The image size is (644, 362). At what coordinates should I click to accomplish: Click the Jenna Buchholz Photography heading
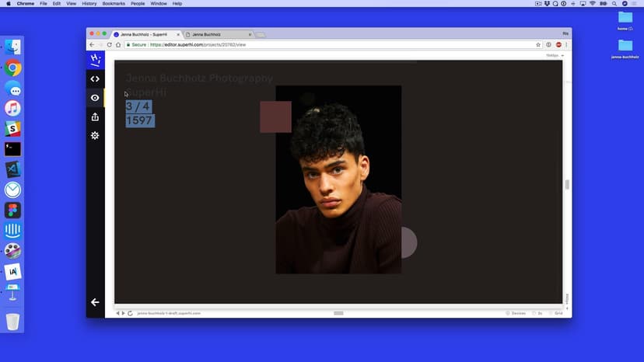(199, 78)
